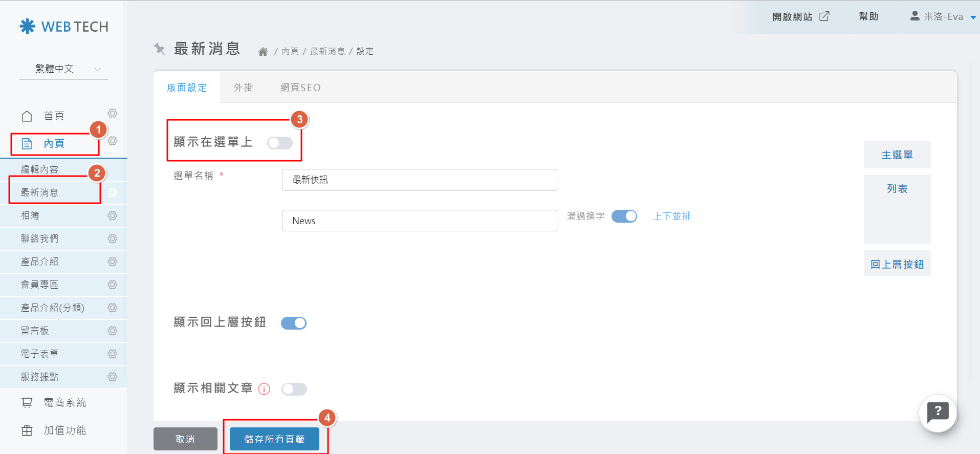Expand the 電商系統 sidebar section

click(64, 403)
